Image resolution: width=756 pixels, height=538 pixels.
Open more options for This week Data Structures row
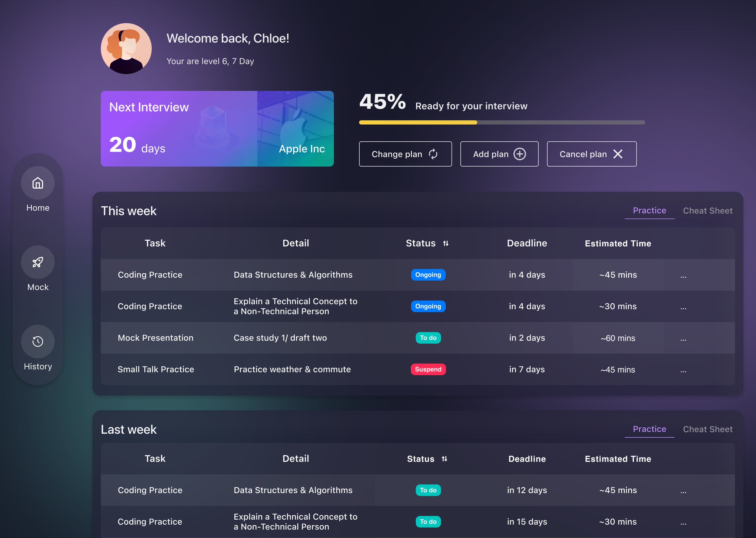pyautogui.click(x=684, y=276)
